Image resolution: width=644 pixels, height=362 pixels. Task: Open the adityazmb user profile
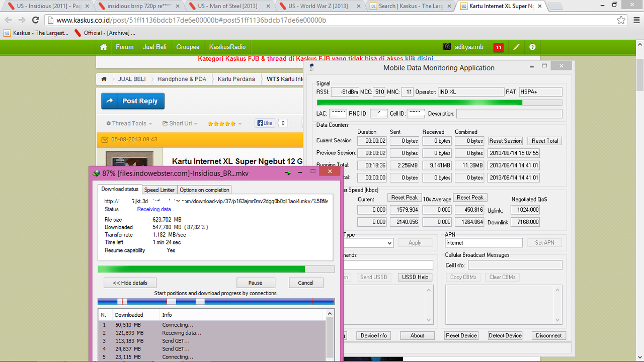463,47
